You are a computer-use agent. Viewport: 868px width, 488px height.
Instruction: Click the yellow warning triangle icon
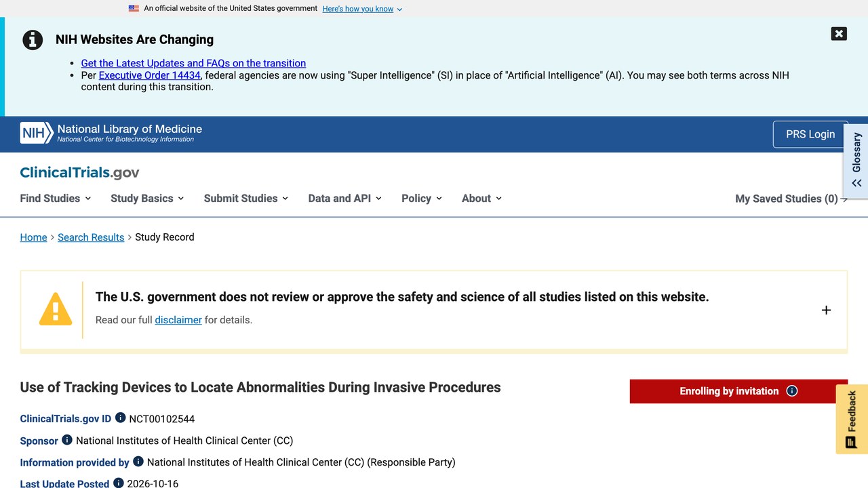(x=56, y=309)
